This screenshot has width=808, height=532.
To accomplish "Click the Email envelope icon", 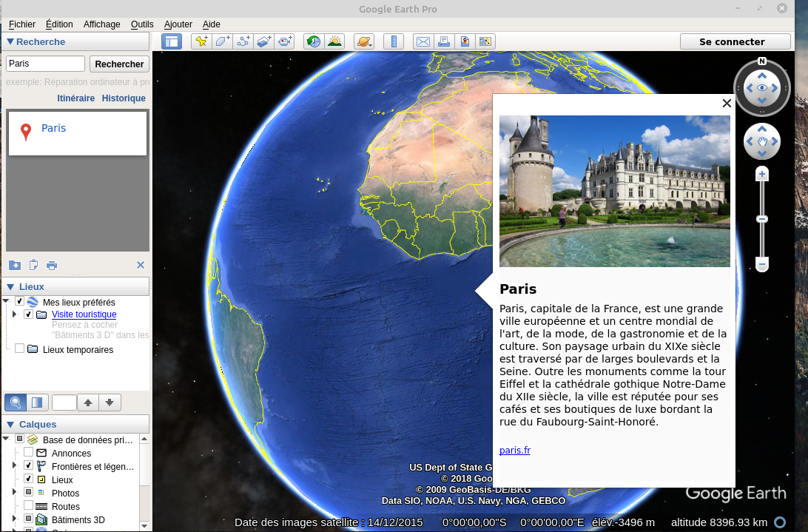I will [422, 42].
